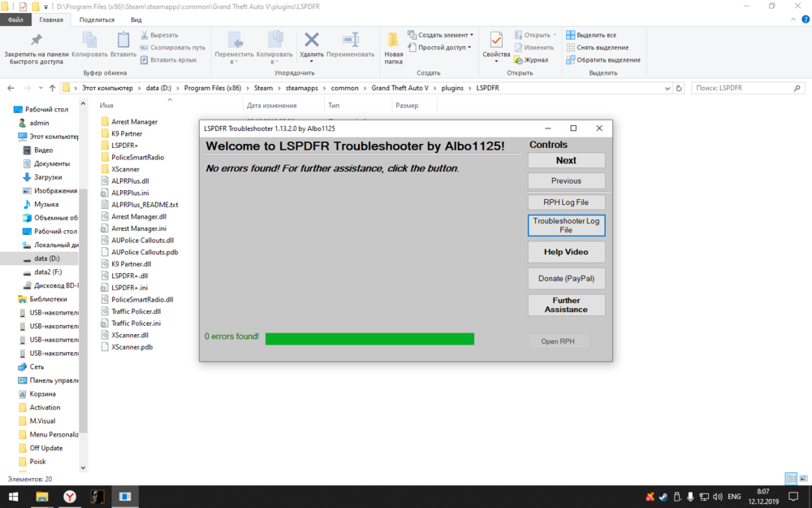Click the Изменить (Edit) ribbon item
812x508 pixels.
point(534,48)
